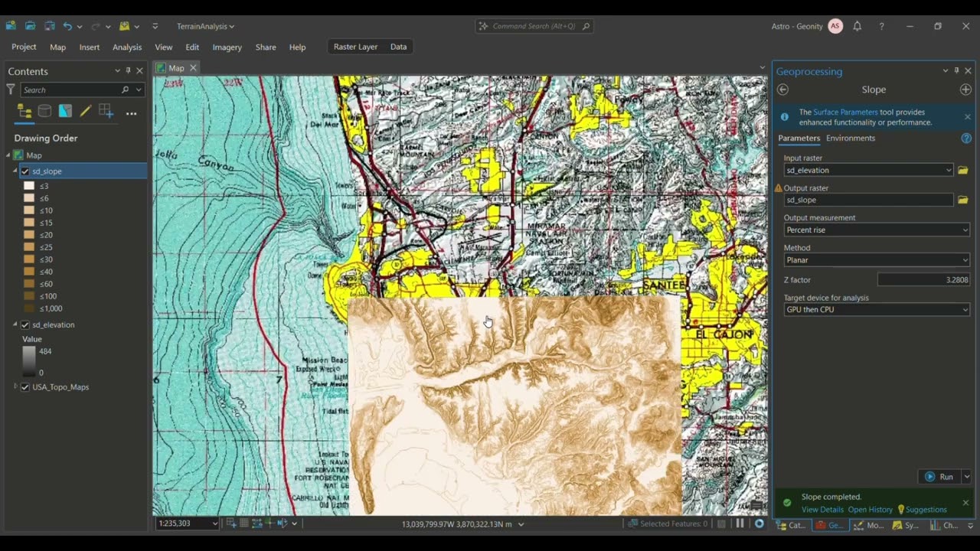Image resolution: width=980 pixels, height=551 pixels.
Task: Select List By Selection icon
Action: 65,112
